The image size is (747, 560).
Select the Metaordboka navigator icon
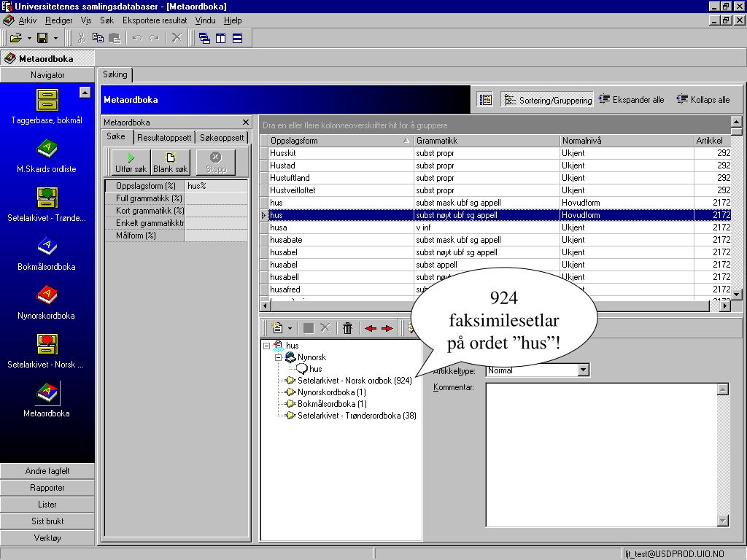point(47,400)
